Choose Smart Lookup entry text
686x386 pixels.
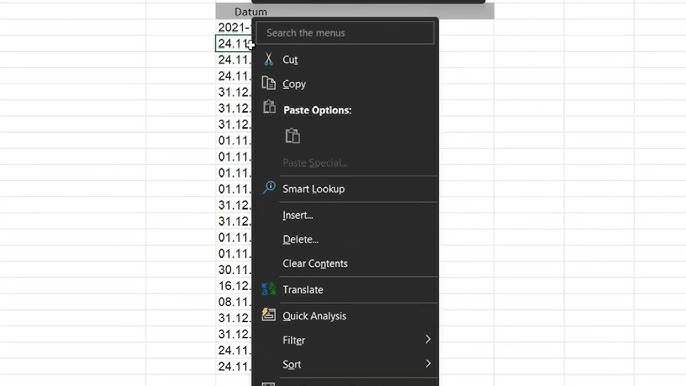coord(314,189)
